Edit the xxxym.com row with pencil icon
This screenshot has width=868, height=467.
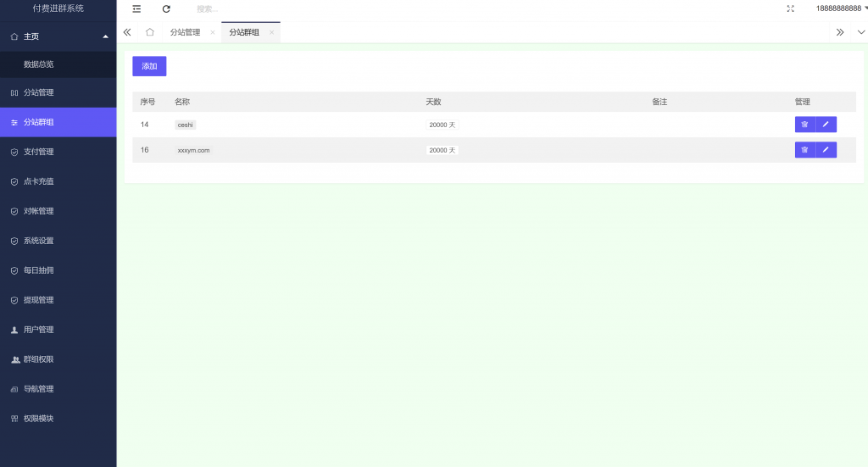coord(826,150)
